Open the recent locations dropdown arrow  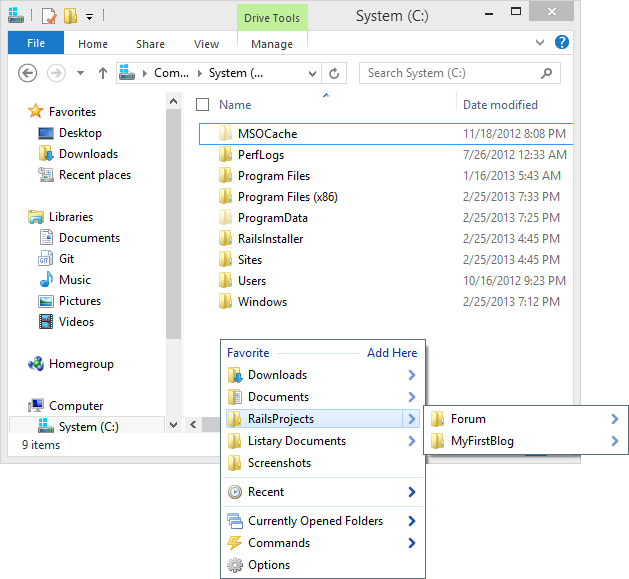[80, 73]
